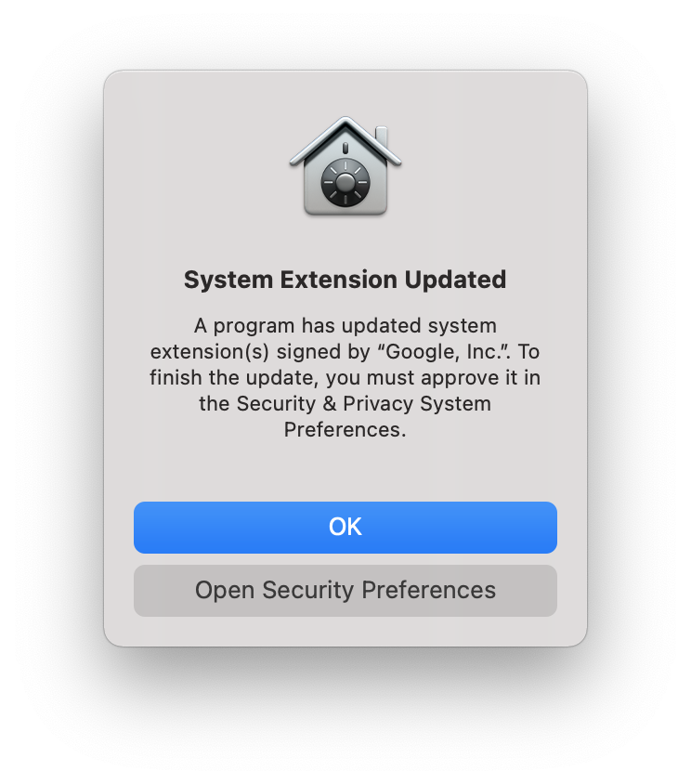Click the System Extension Updated heading

click(x=345, y=280)
